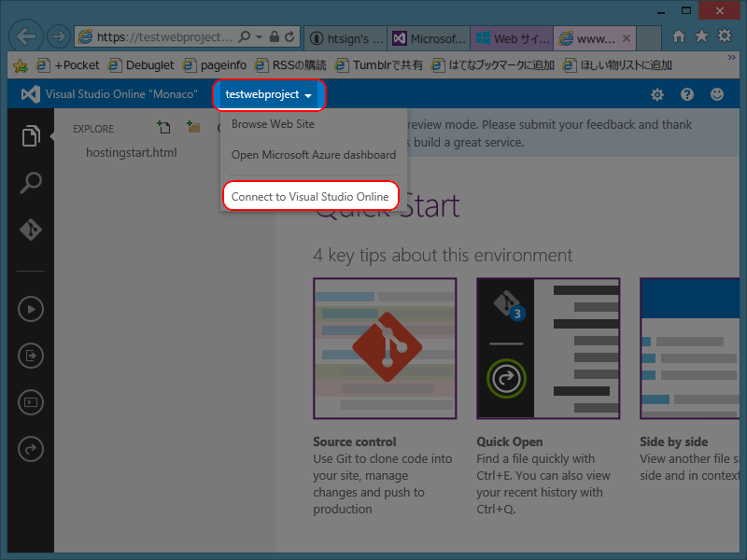Open the settings gear in Monaco header
The width and height of the screenshot is (747, 560).
tap(657, 95)
